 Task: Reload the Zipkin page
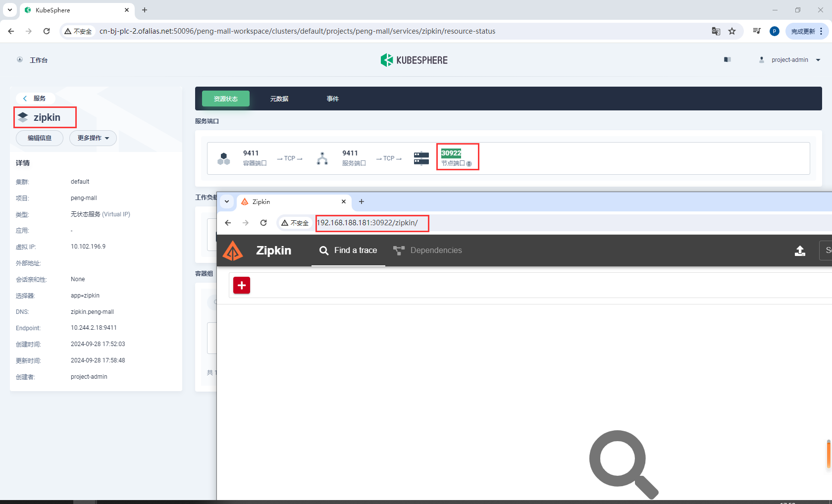coord(263,223)
